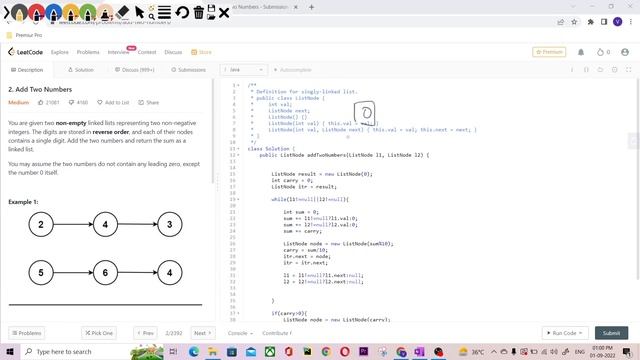Open the Interview nav item
Viewport: 640px width, 360px height.
tap(118, 52)
